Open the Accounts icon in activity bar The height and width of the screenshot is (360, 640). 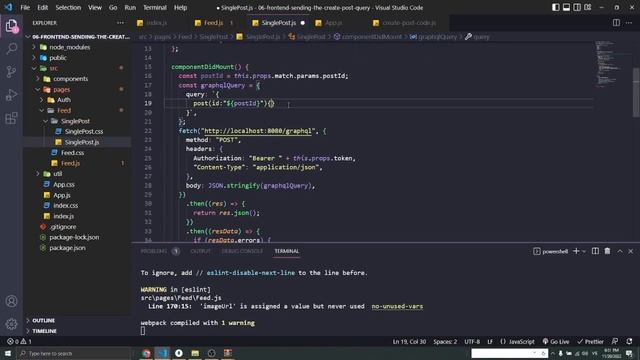click(11, 301)
